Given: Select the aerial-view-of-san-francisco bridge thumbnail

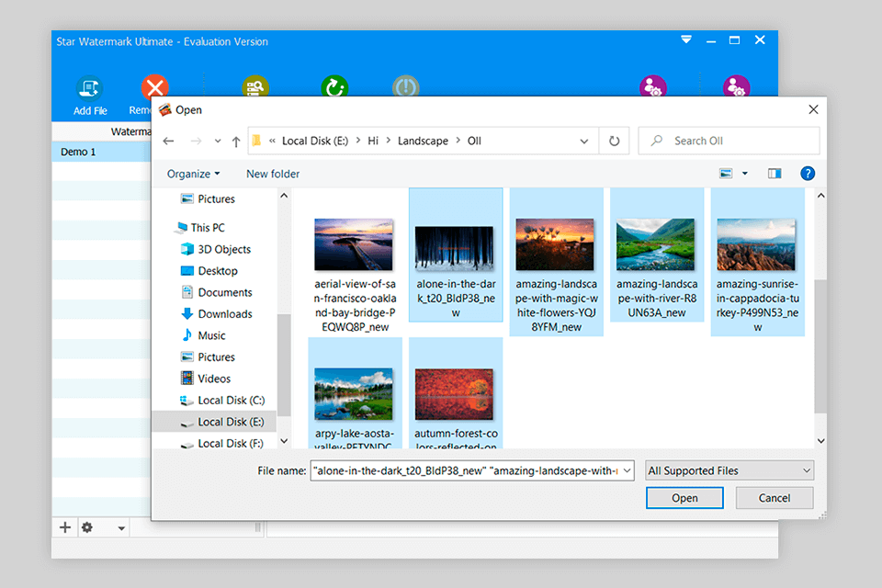Looking at the screenshot, I should coord(355,245).
